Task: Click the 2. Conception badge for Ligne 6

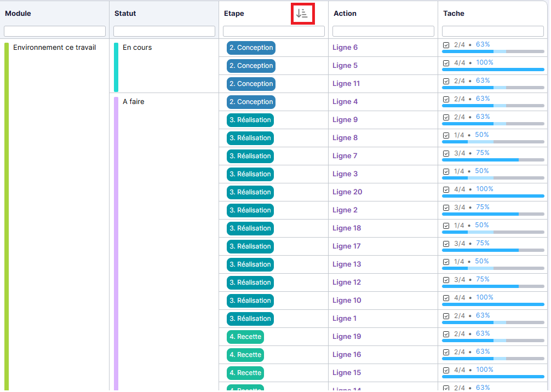Action: 251,48
